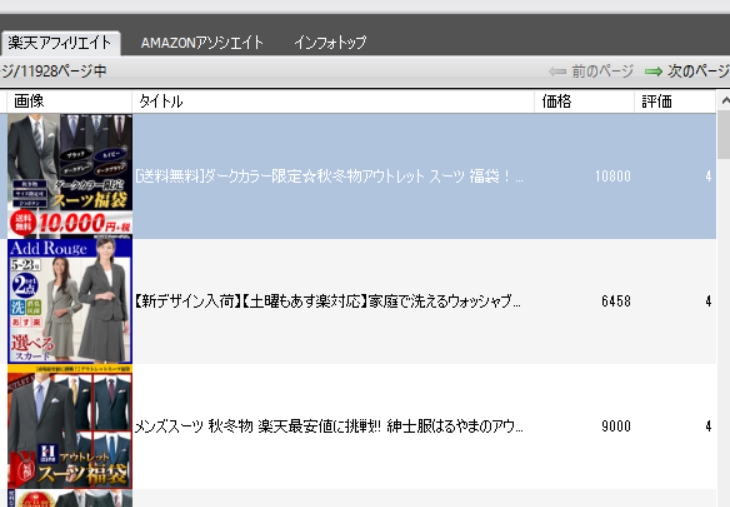This screenshot has height=507, width=730.
Task: Switch to the 楽天アフィリエイト tab
Action: (x=60, y=43)
